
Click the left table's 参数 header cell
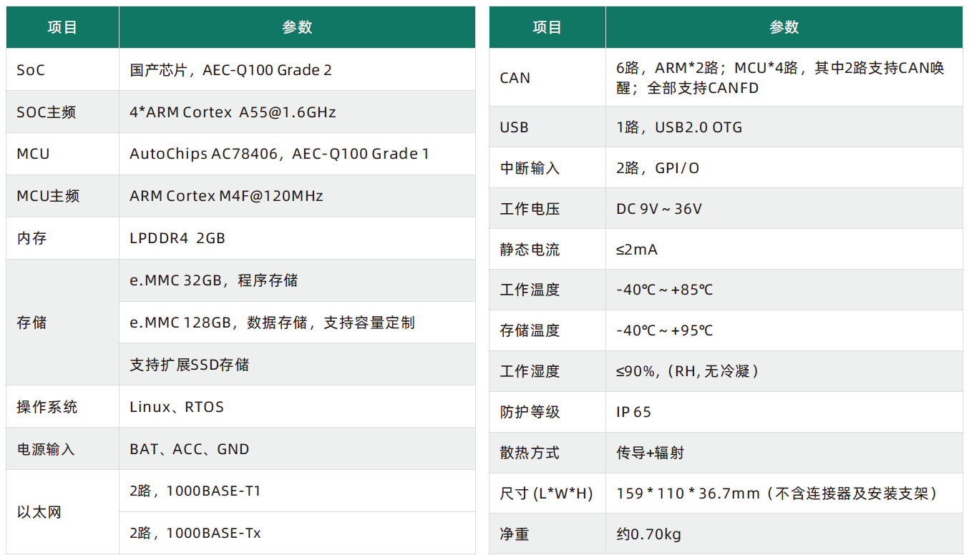coord(297,27)
